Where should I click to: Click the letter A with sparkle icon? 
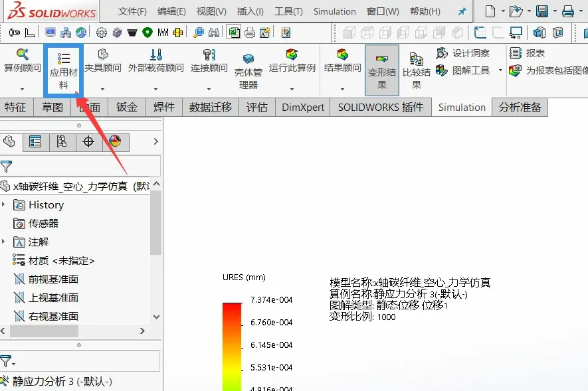click(264, 33)
